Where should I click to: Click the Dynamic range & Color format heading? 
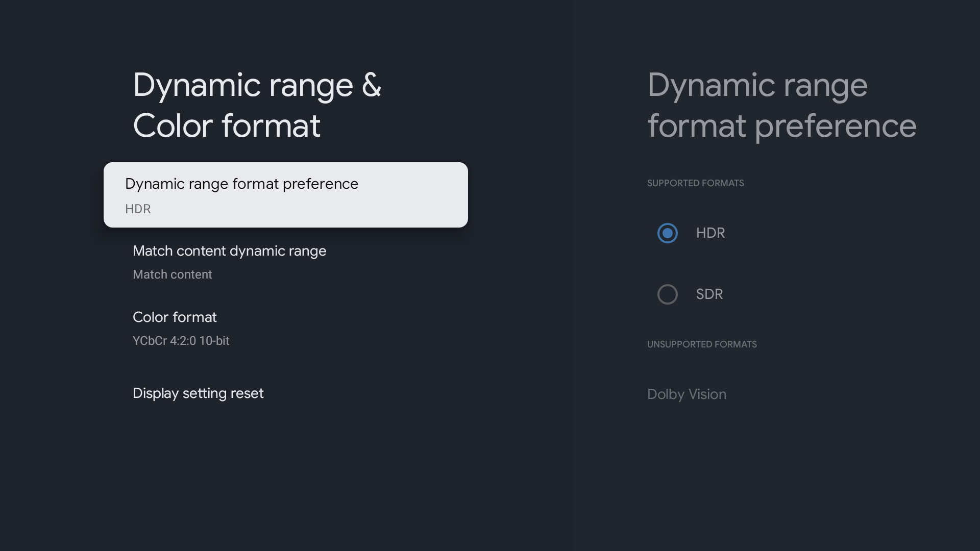[257, 105]
